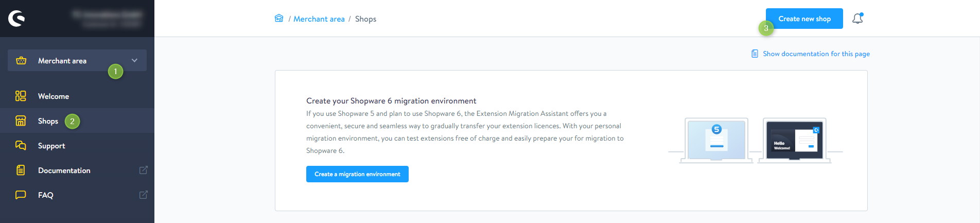
Task: Click the Welcome dashboard icon
Action: 21,96
